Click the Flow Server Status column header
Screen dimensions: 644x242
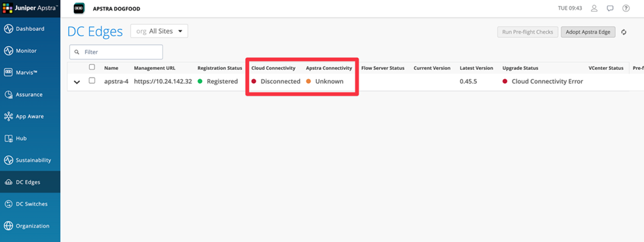[x=383, y=68]
